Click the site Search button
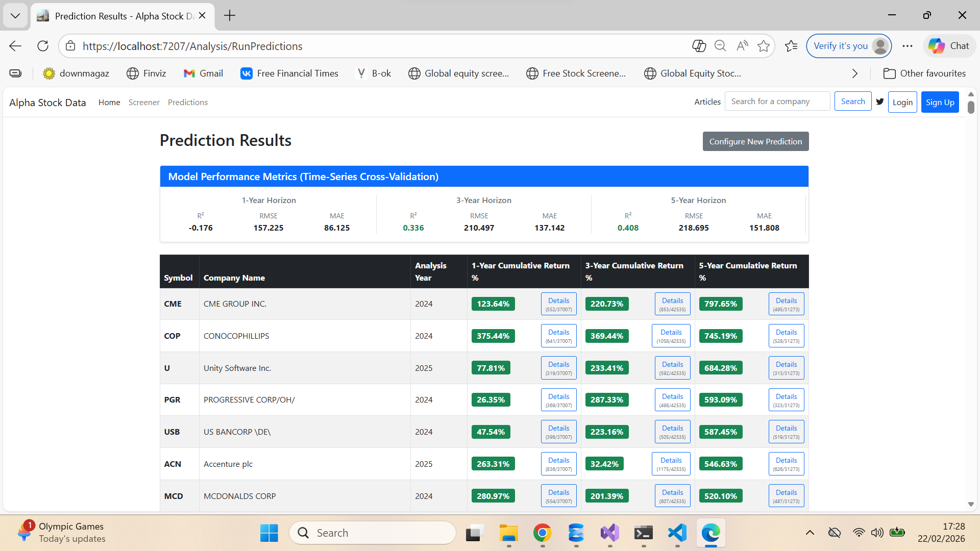The image size is (980, 551). click(x=853, y=102)
